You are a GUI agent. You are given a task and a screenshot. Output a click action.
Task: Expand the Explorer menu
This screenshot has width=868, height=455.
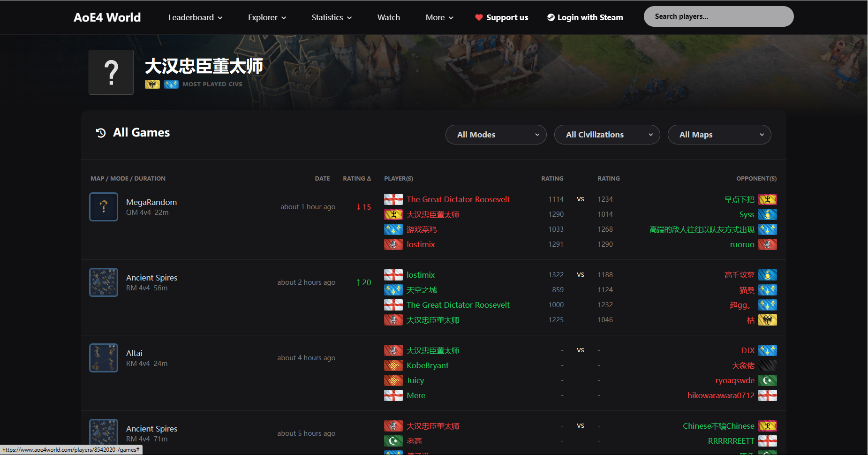pos(267,17)
